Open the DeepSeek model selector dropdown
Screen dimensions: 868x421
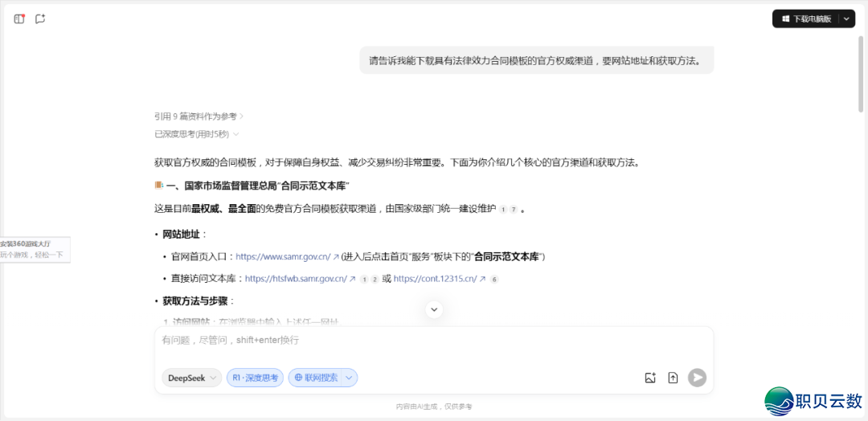tap(191, 378)
